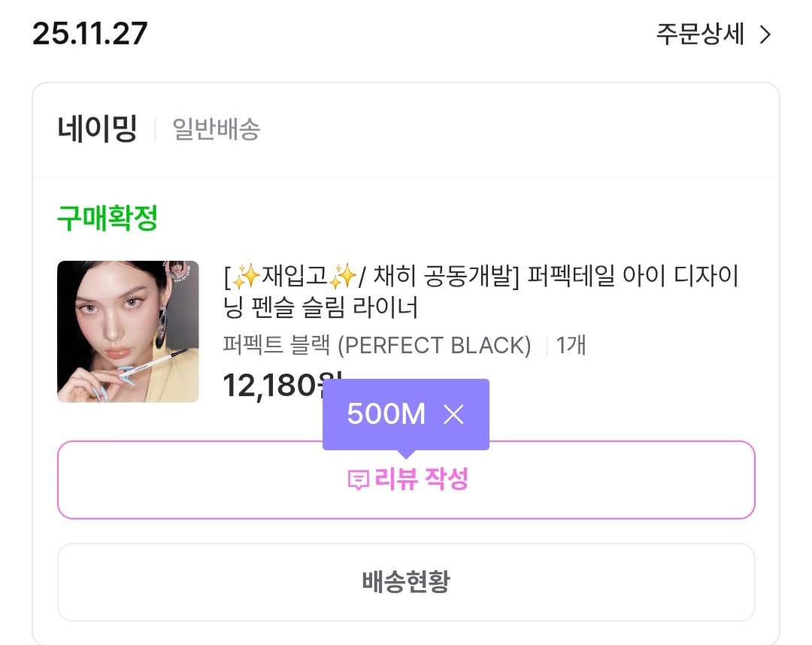Select the 500M points label
The width and height of the screenshot is (812, 645).
386,414
